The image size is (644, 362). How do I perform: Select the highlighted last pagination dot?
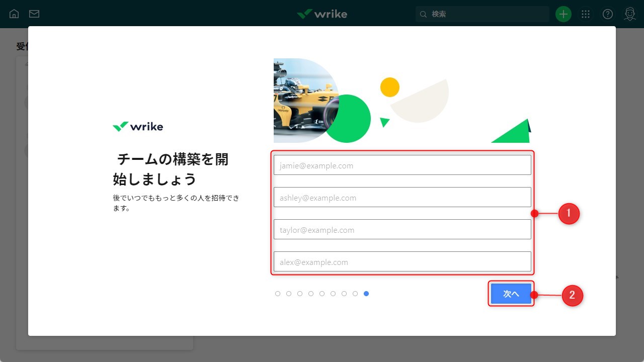coord(366,293)
